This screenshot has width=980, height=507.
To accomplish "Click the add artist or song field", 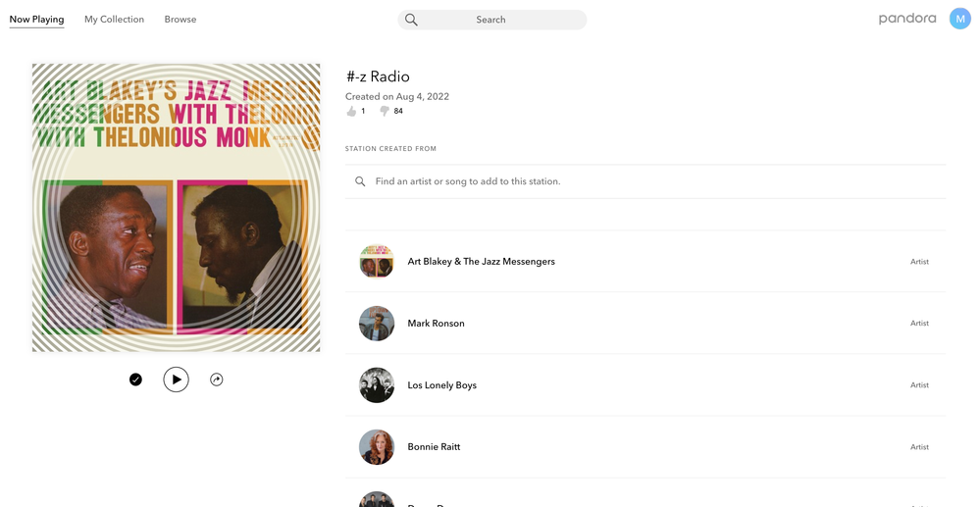I will click(647, 181).
